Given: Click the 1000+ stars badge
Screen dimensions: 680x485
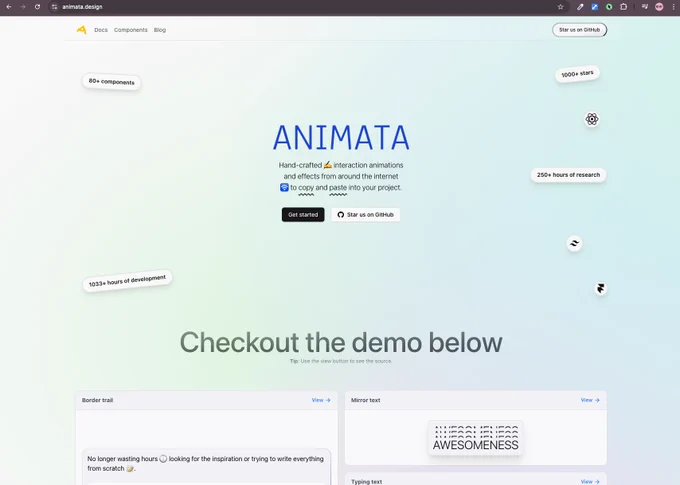Looking at the screenshot, I should pos(577,74).
